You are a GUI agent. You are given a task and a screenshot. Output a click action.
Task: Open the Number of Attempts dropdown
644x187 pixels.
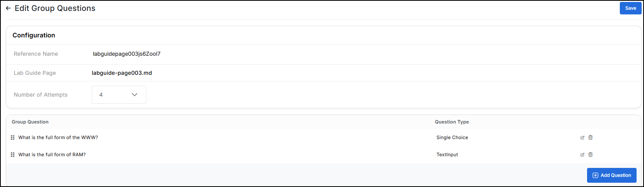tap(119, 95)
